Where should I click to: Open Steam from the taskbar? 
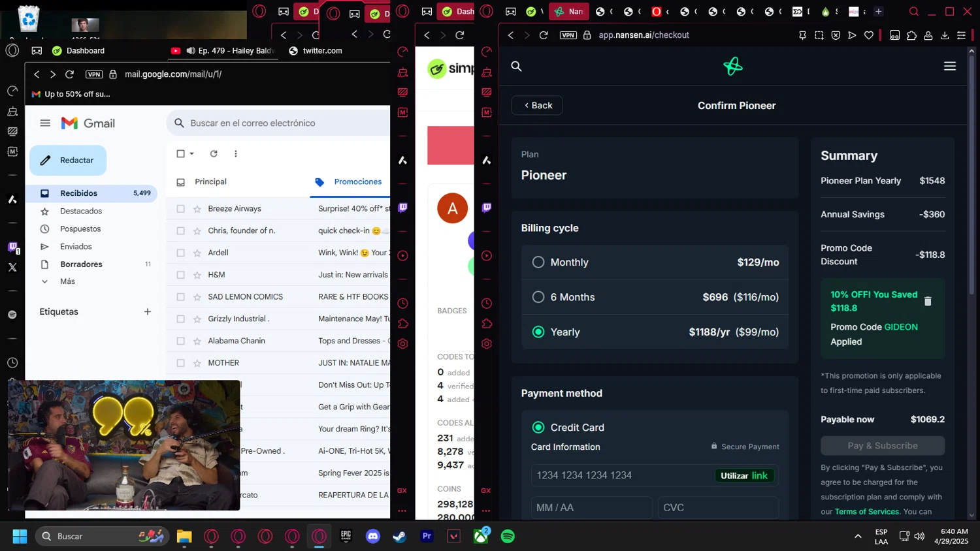(x=399, y=536)
